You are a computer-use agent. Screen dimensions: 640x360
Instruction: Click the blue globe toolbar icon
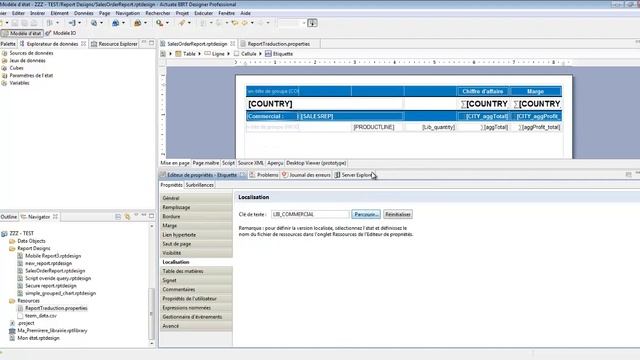coord(116,23)
